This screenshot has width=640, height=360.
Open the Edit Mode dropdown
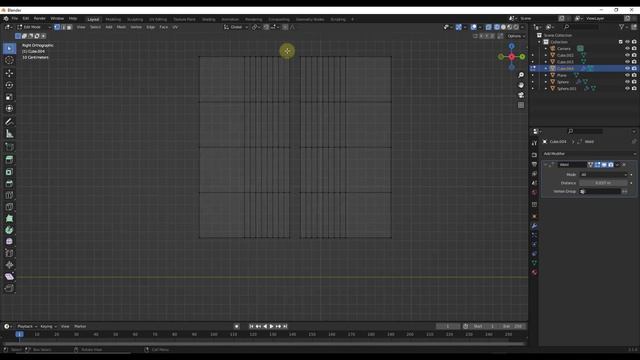click(x=34, y=27)
